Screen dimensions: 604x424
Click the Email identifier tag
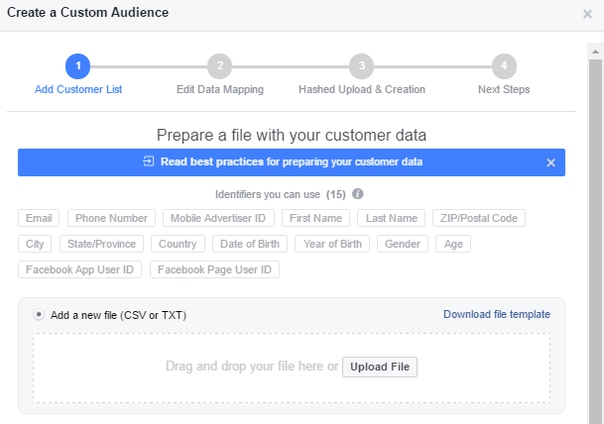pyautogui.click(x=39, y=218)
